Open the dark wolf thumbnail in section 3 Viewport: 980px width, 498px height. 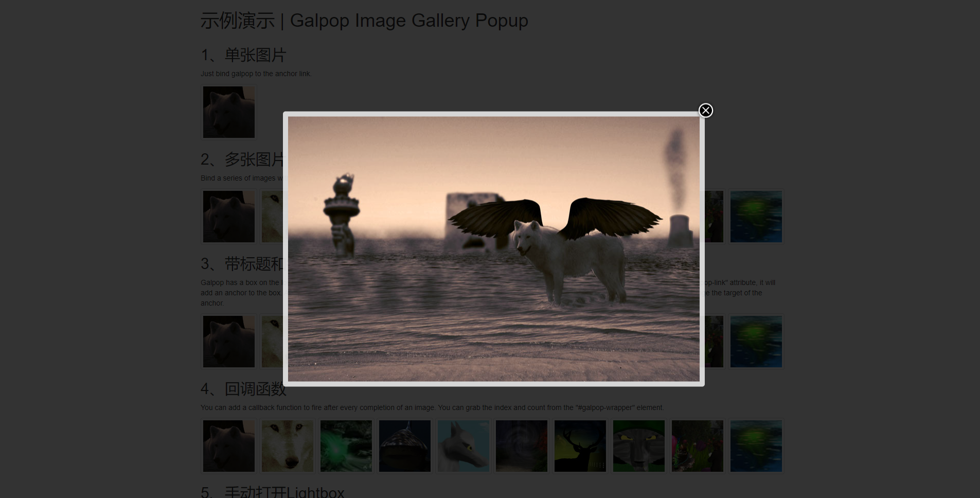pyautogui.click(x=229, y=342)
